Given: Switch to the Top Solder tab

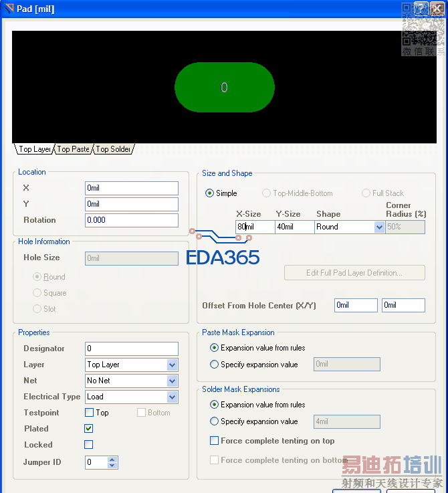Looking at the screenshot, I should pyautogui.click(x=113, y=149).
